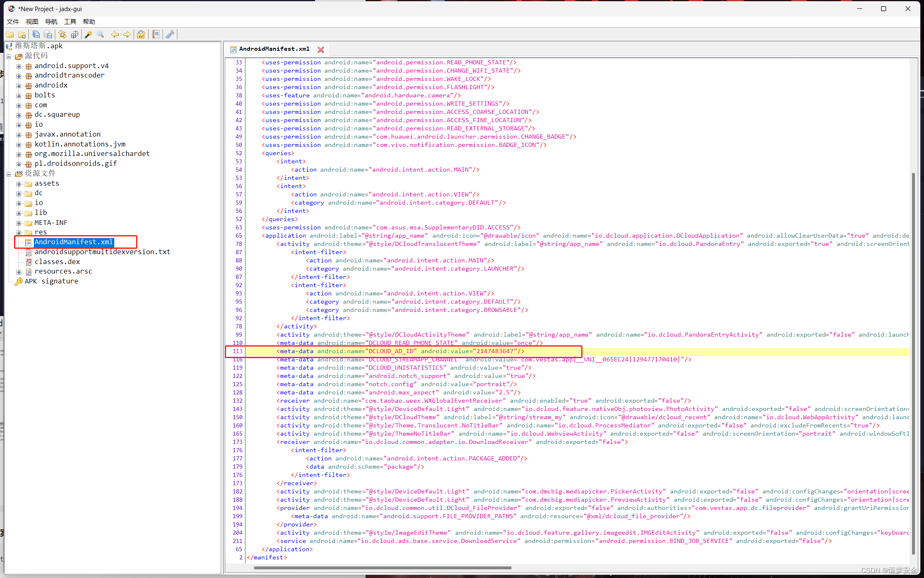Click the add files folder icon
The image size is (924, 578).
[22, 35]
